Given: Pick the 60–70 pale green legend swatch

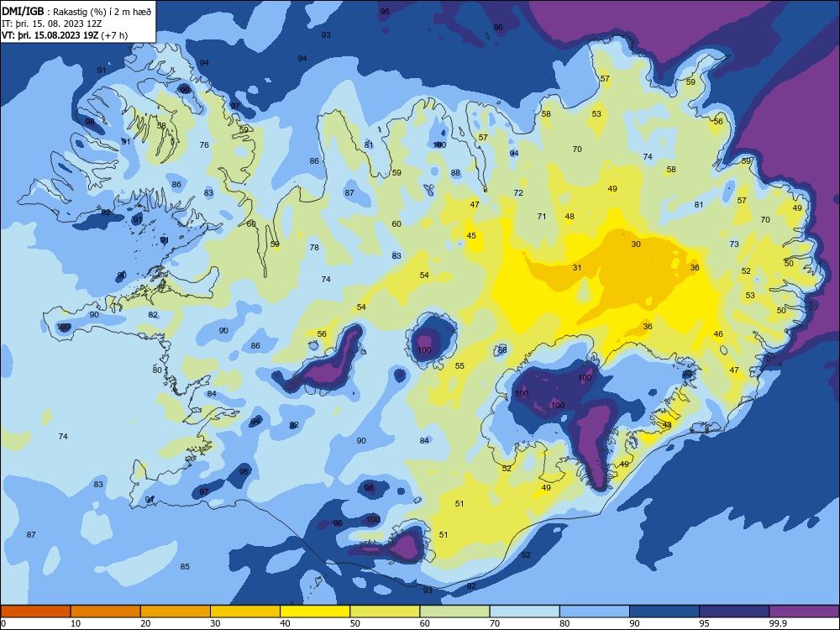Looking at the screenshot, I should (454, 612).
